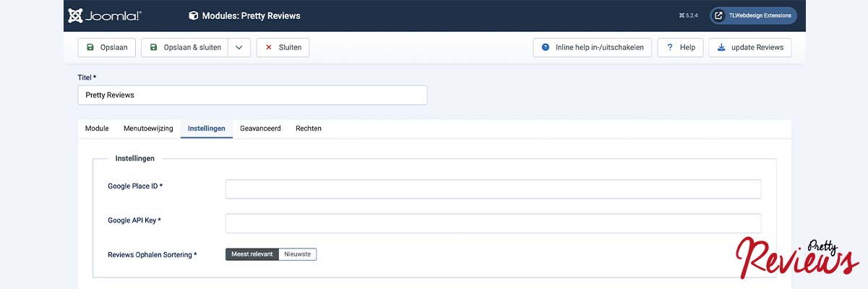Click the Joomla logo in header

click(x=105, y=15)
